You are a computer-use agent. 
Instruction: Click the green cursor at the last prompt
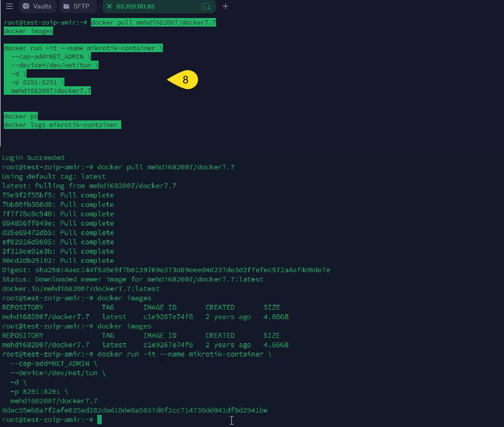click(x=99, y=419)
